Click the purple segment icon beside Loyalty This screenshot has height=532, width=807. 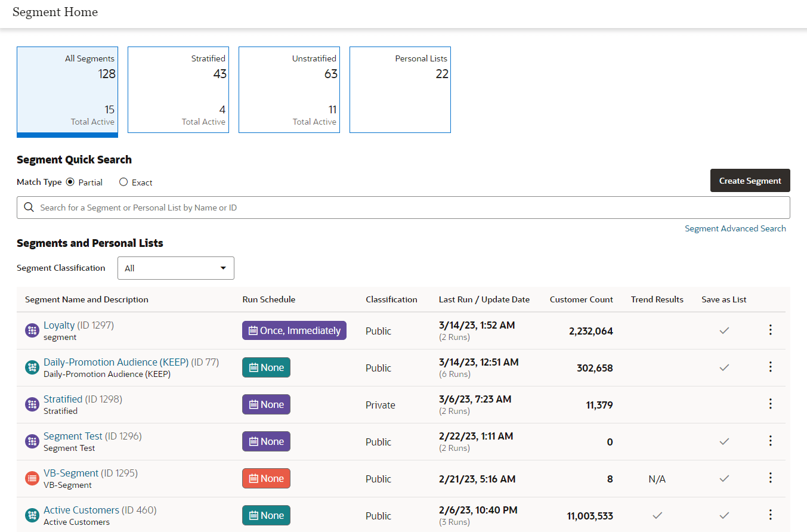click(x=32, y=330)
